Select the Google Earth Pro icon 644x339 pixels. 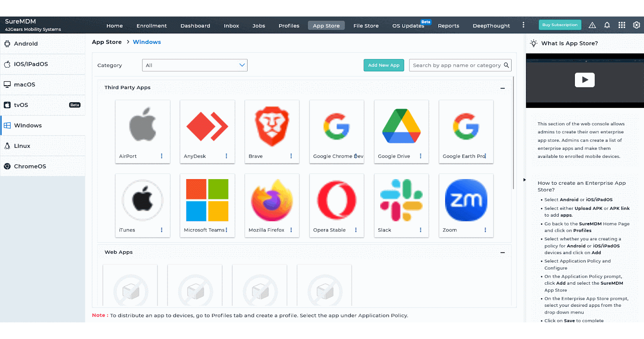(x=466, y=126)
